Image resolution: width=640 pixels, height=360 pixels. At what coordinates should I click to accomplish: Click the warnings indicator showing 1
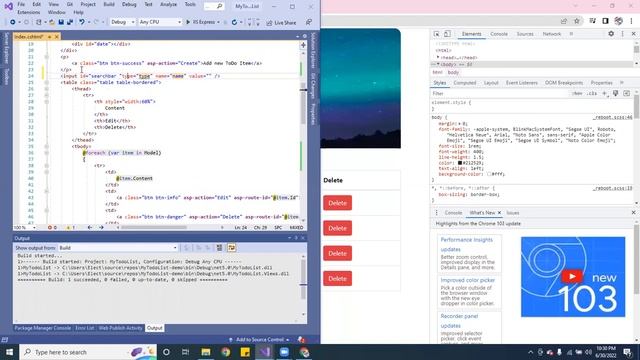pos(70,227)
